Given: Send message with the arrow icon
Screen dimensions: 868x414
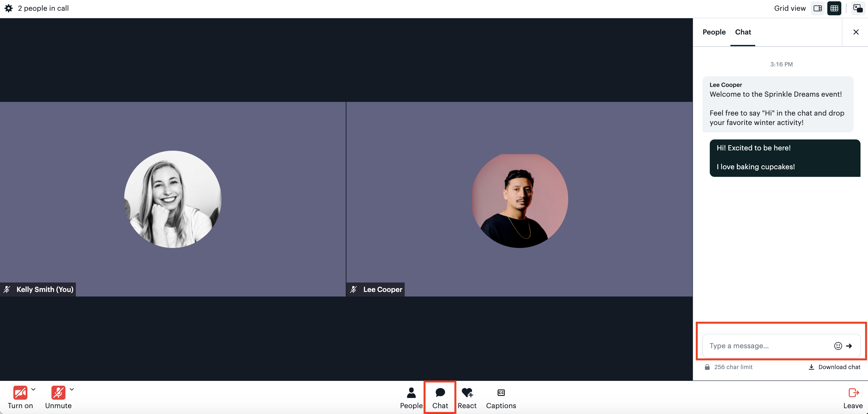Looking at the screenshot, I should pyautogui.click(x=849, y=346).
